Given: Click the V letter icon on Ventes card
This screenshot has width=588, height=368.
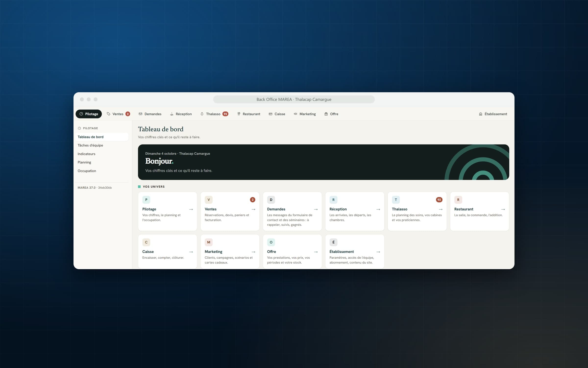Looking at the screenshot, I should coord(209,200).
